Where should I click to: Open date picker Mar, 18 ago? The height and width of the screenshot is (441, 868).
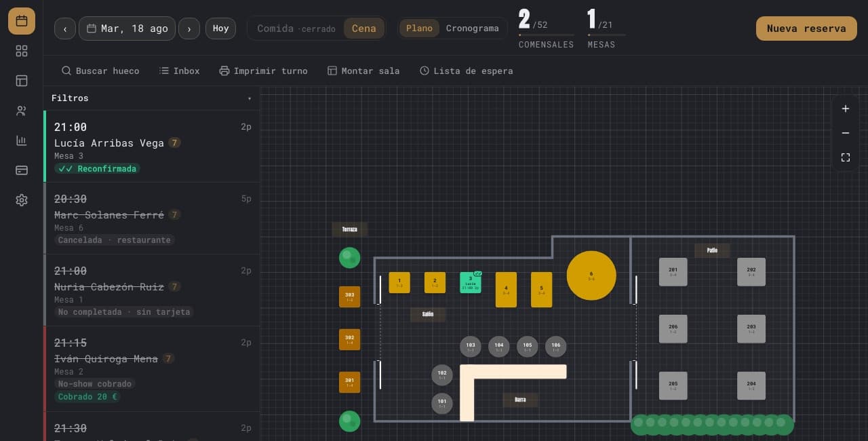pos(127,28)
